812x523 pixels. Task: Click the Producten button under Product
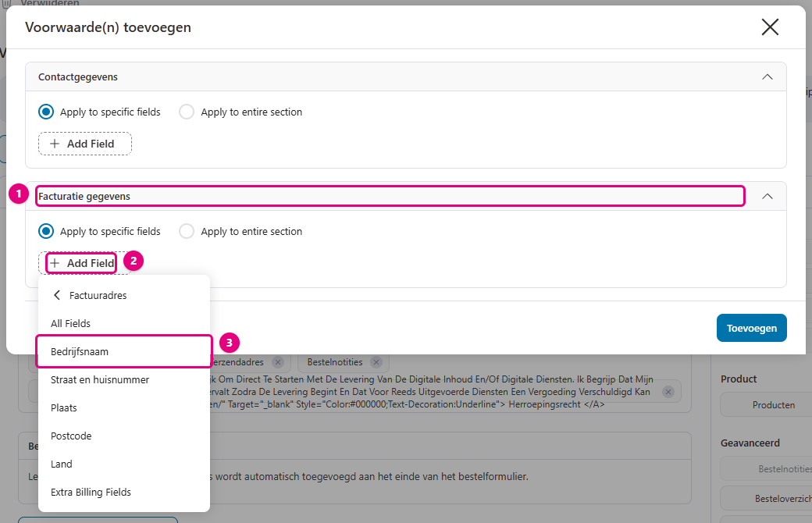767,405
